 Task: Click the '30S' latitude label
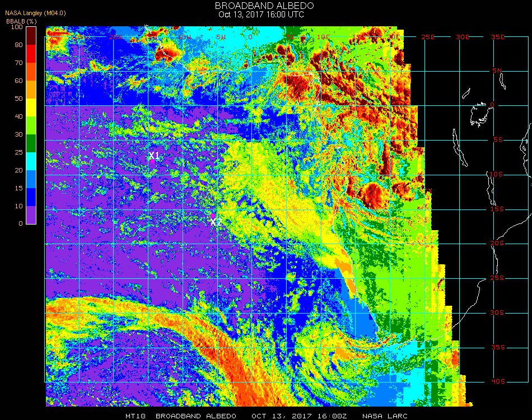497,313
